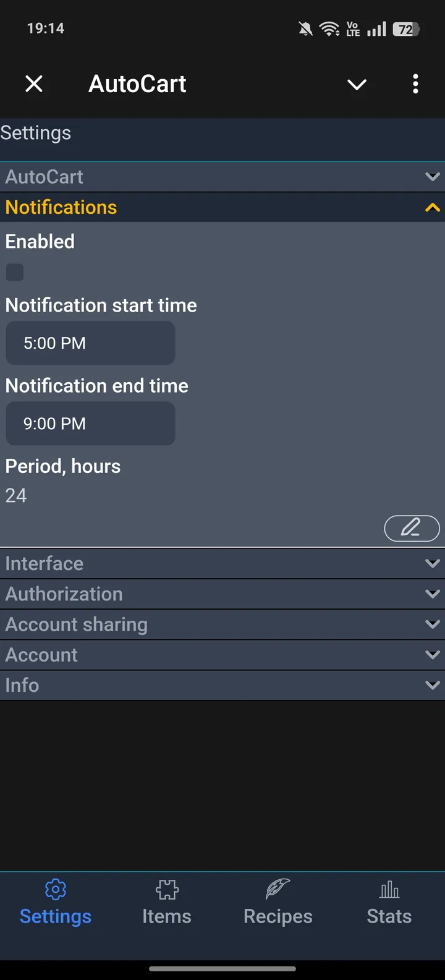Open the Authorization settings group

tap(222, 594)
